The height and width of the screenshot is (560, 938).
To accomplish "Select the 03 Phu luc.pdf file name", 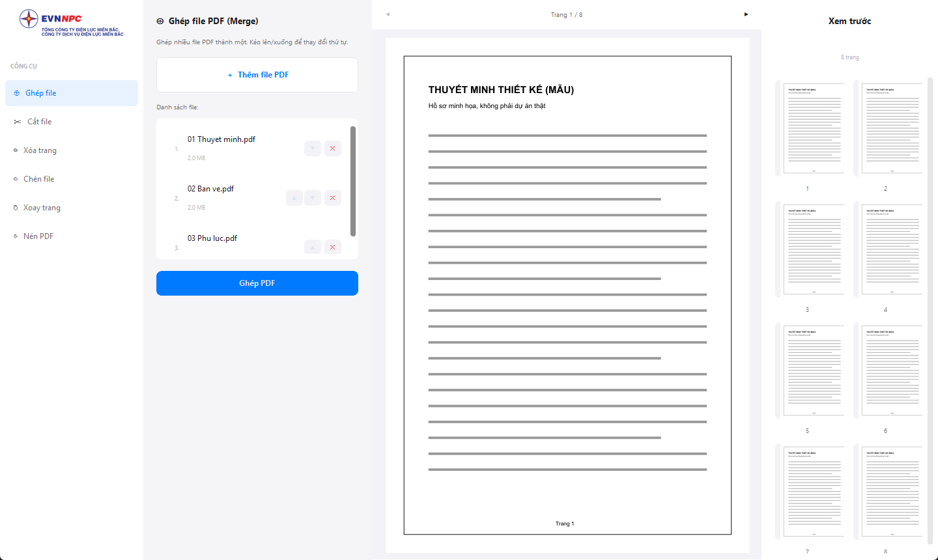I will coord(212,238).
